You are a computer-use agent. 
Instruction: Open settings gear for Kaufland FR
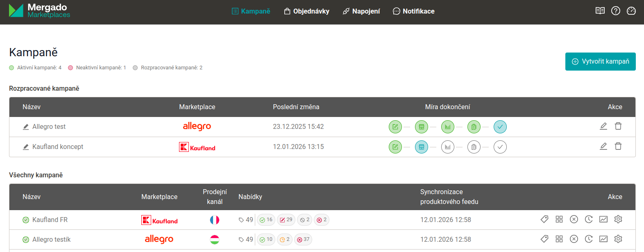[618, 220]
